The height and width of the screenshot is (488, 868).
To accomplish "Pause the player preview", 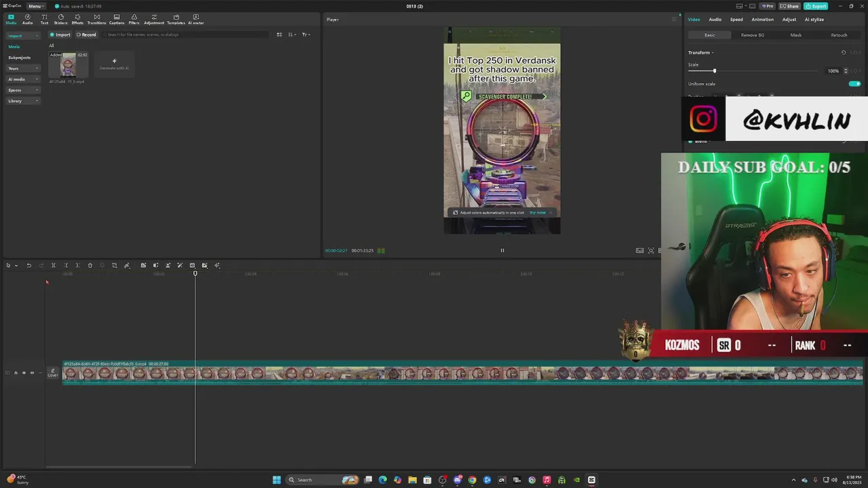I will [502, 250].
